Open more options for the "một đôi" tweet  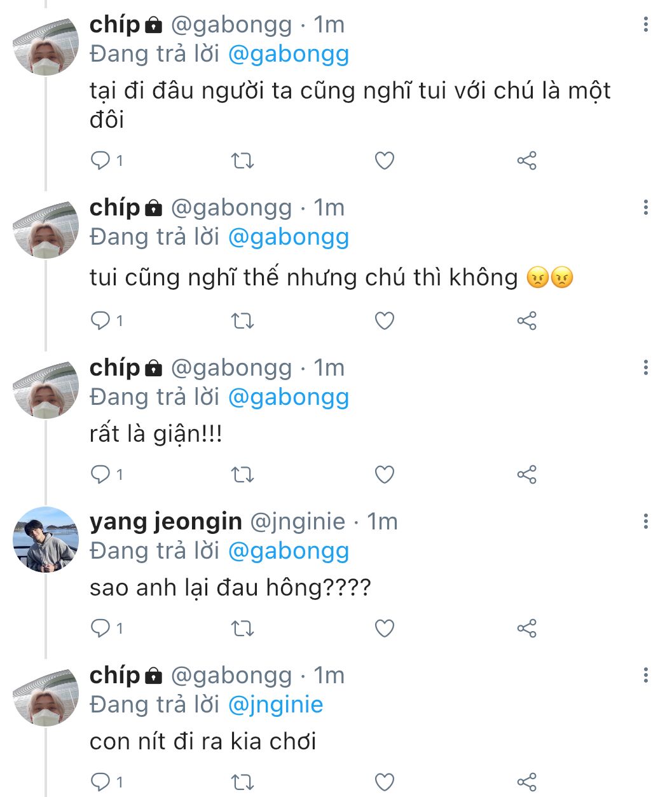tap(646, 25)
